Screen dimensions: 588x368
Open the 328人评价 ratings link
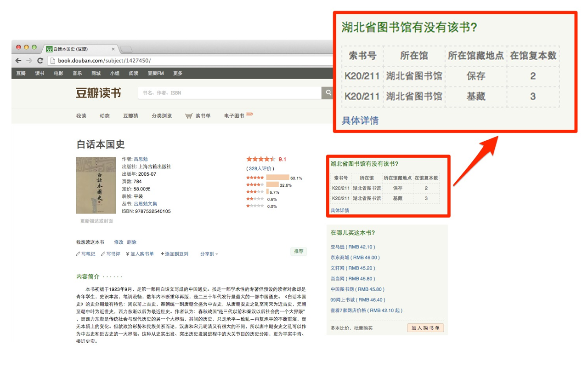click(260, 169)
